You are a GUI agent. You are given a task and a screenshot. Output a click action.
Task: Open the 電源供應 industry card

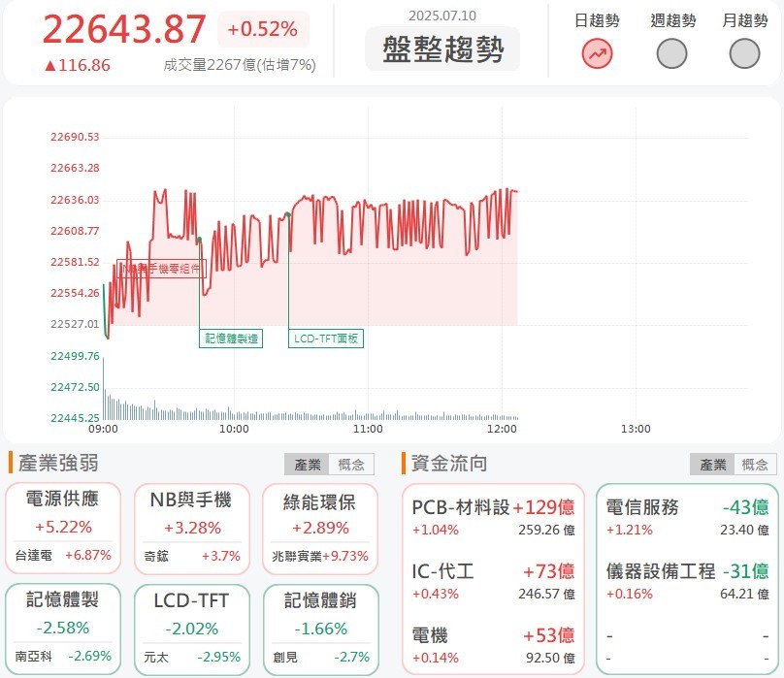[63, 528]
